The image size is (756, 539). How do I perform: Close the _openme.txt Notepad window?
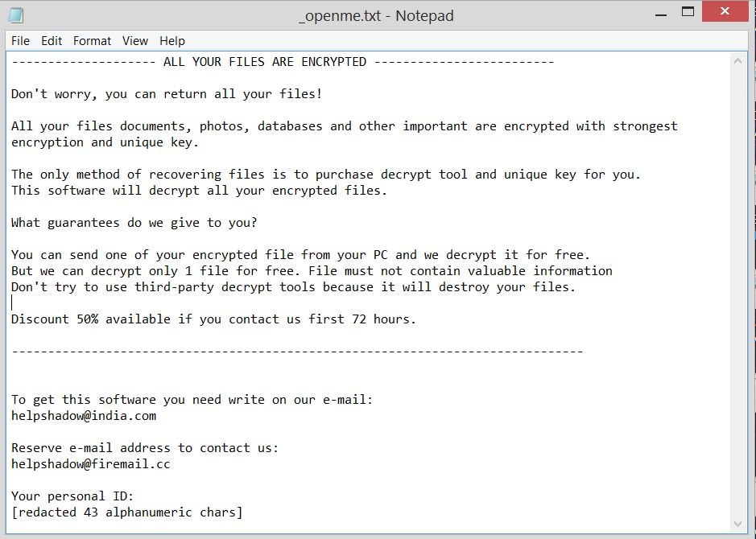(727, 12)
